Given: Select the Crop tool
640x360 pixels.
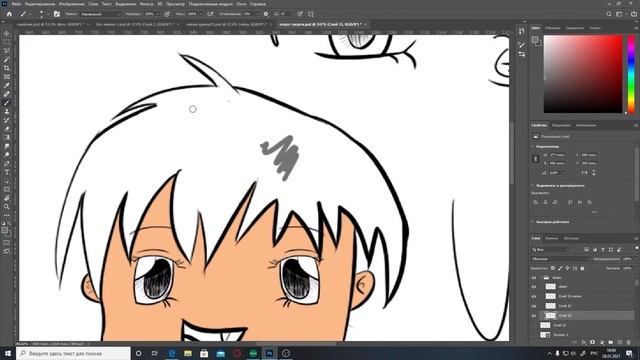Looking at the screenshot, I should pos(7,68).
